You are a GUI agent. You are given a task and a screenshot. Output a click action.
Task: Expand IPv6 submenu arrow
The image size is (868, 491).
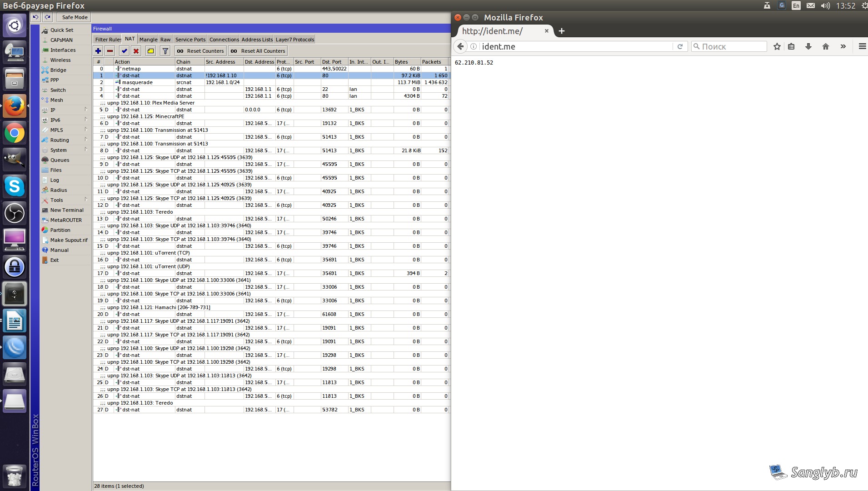(86, 120)
